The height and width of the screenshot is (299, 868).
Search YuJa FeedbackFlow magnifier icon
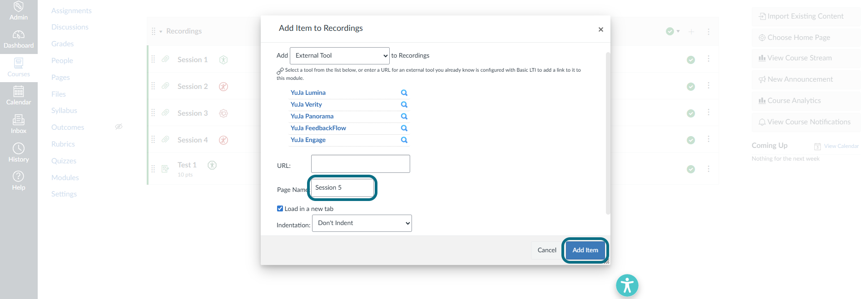tap(404, 128)
